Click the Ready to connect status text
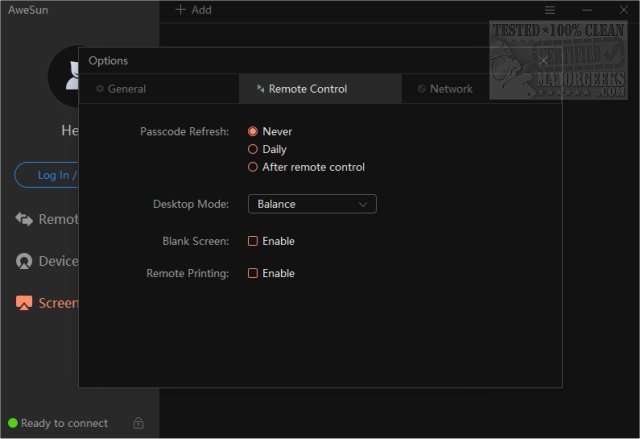The image size is (640, 439). click(64, 423)
